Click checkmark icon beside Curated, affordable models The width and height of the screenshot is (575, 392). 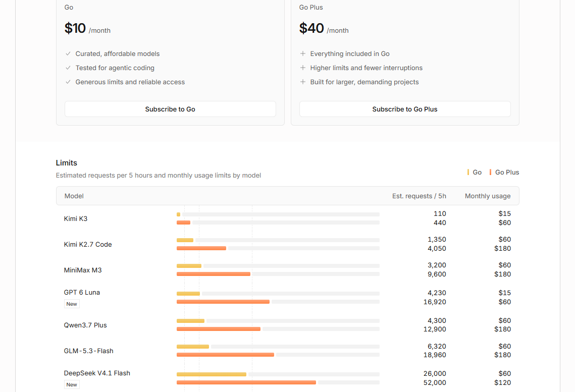coord(68,53)
